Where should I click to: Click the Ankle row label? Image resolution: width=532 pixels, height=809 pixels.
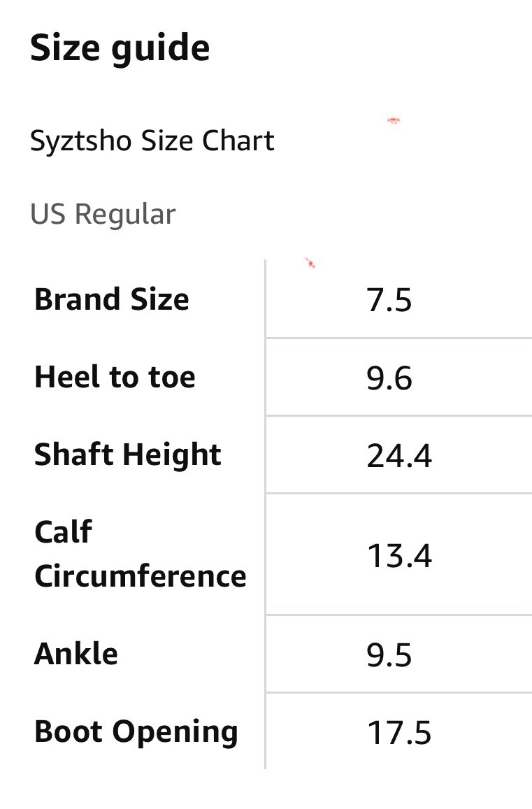coord(76,654)
